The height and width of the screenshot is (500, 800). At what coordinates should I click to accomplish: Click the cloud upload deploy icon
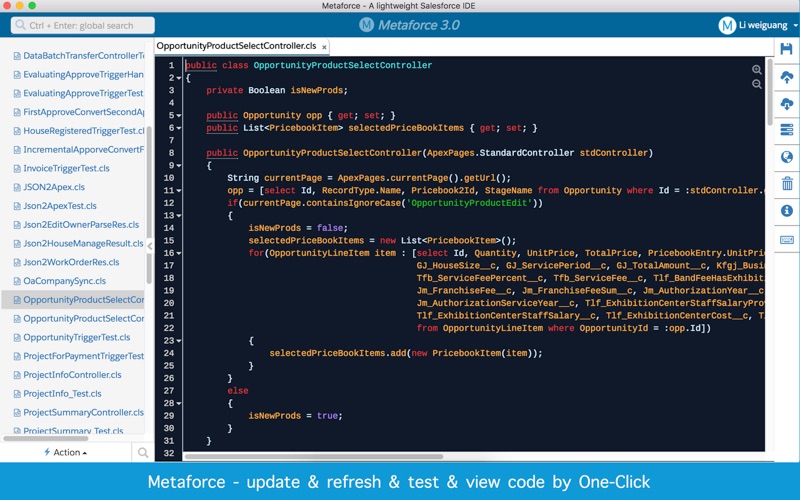[786, 77]
